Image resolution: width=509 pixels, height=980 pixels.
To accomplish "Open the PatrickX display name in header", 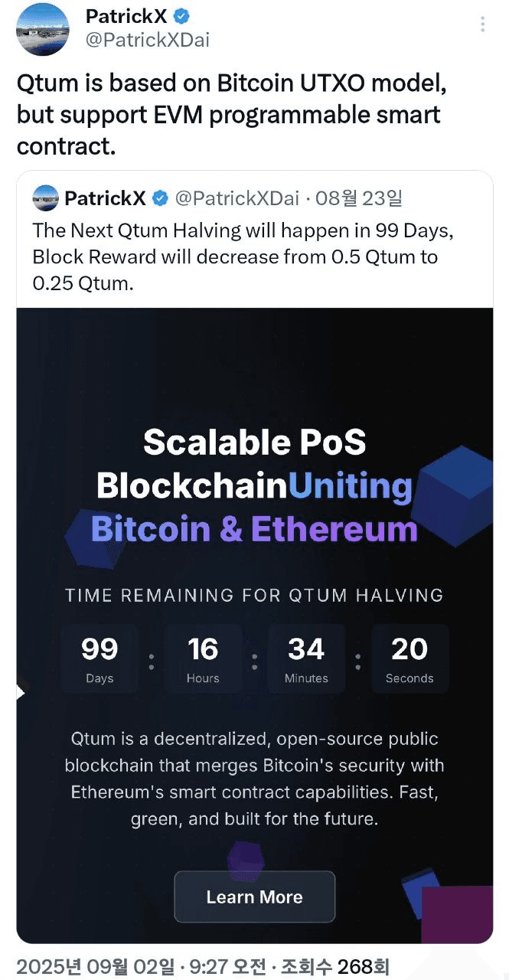I will pos(126,16).
